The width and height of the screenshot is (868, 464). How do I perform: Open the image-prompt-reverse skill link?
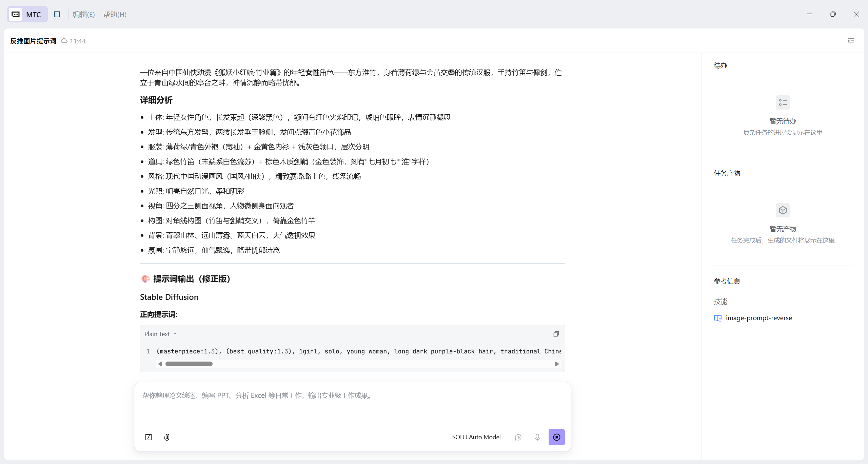(759, 318)
